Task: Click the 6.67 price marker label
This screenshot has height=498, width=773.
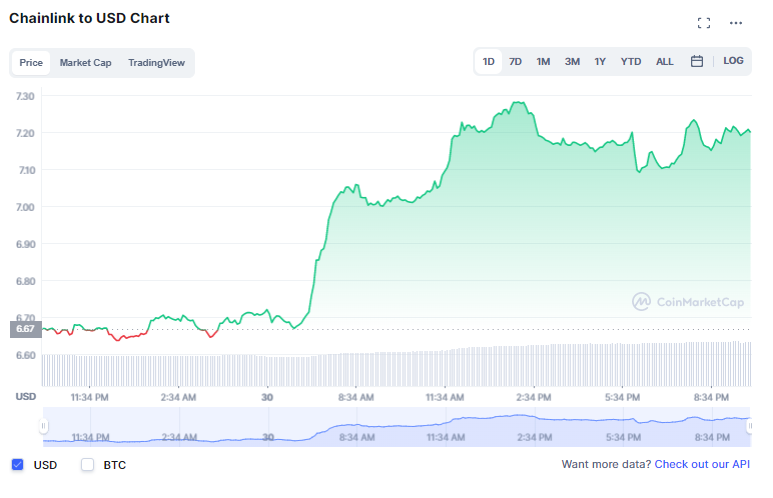Action: (x=26, y=329)
